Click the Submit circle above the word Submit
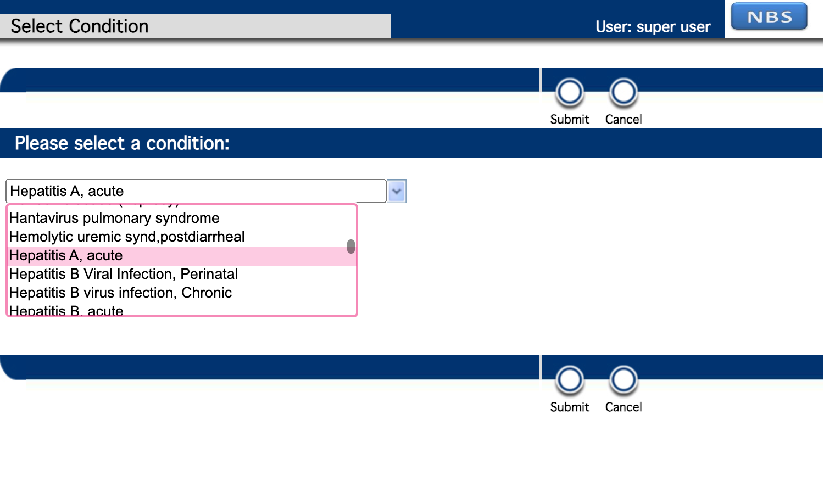This screenshot has width=824, height=504. pos(570,91)
